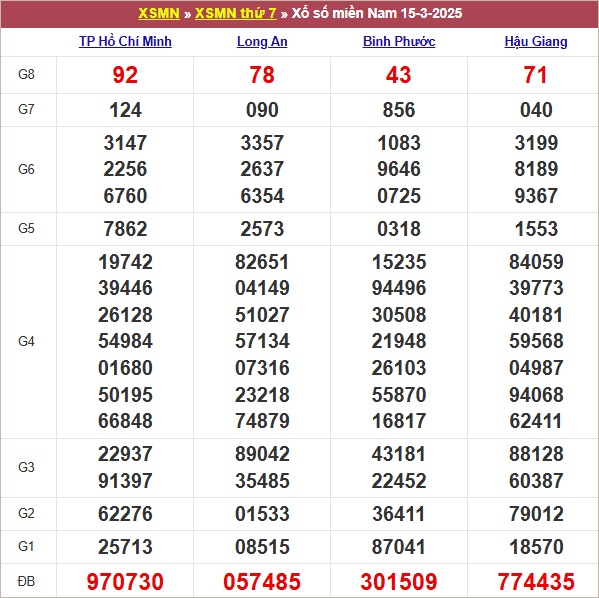Select the G4 number 19742
599x598 pixels.
(x=125, y=262)
